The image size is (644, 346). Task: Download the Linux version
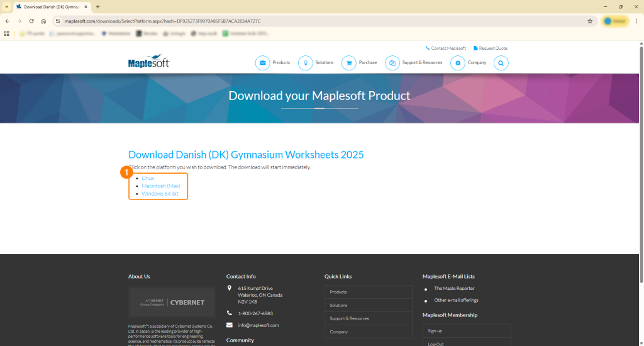click(x=148, y=178)
